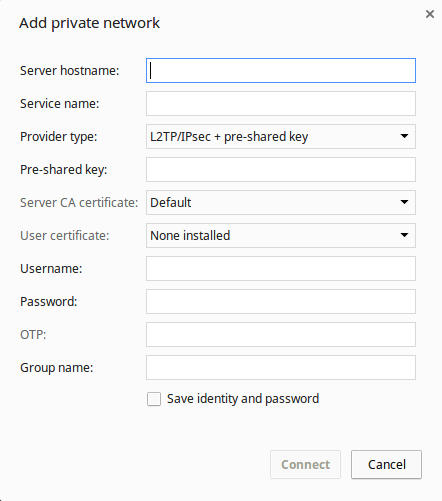
Task: Click the Connect button
Action: tap(305, 465)
